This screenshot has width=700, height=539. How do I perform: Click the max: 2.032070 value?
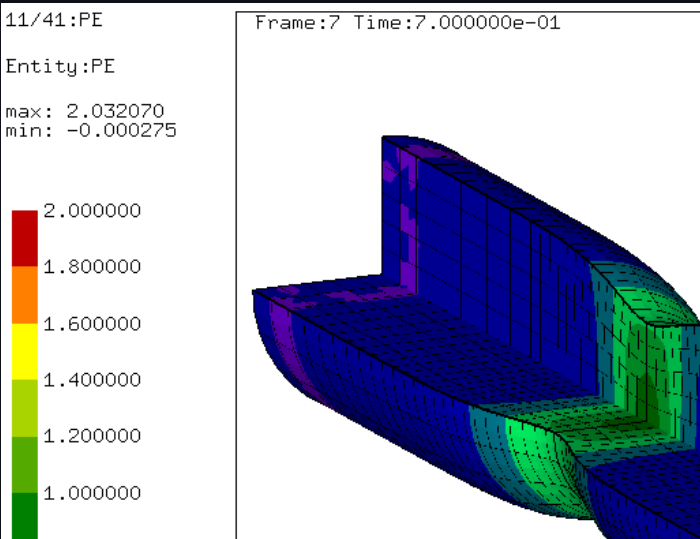pyautogui.click(x=85, y=111)
